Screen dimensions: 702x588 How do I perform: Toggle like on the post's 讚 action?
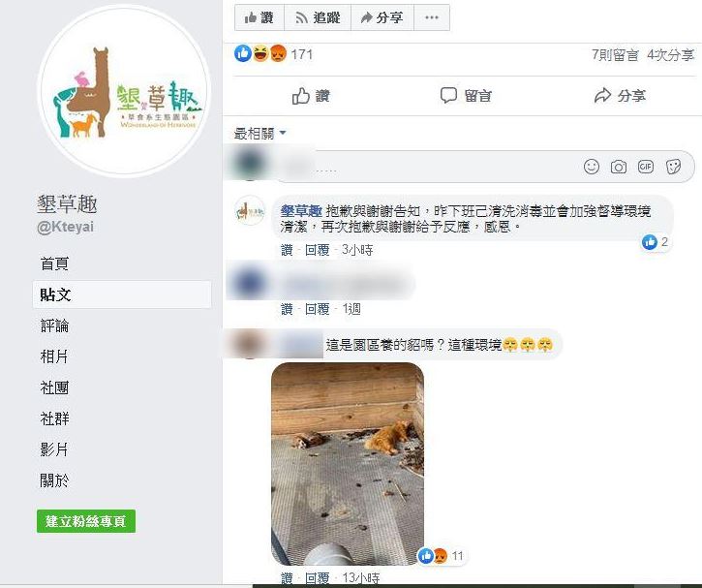[311, 96]
